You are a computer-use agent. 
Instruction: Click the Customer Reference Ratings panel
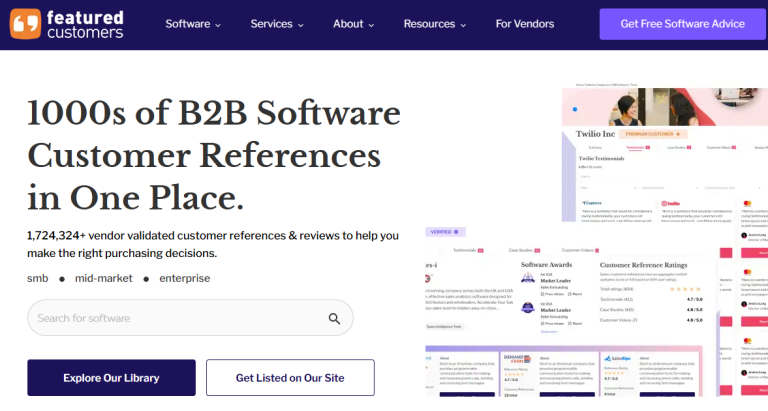pos(651,293)
